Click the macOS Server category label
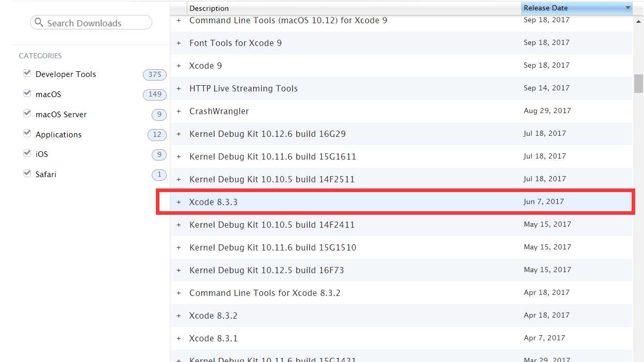Viewport: 644px width, 362px height. click(61, 115)
